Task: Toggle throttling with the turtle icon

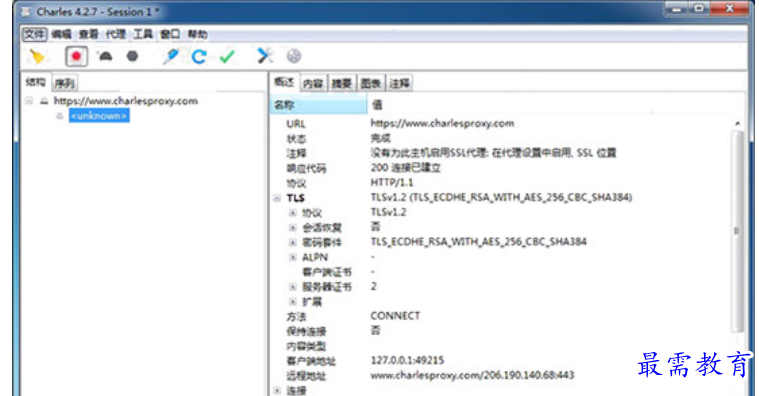Action: pyautogui.click(x=105, y=57)
